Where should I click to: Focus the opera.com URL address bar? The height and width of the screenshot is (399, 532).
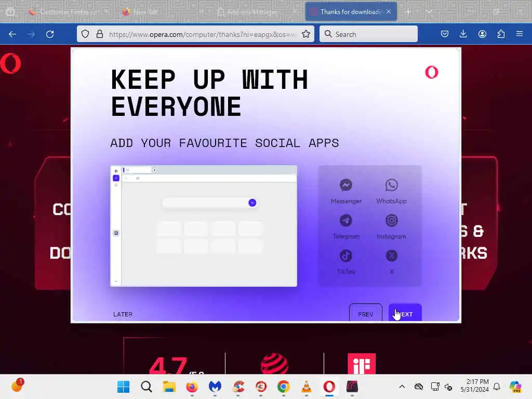(x=203, y=34)
